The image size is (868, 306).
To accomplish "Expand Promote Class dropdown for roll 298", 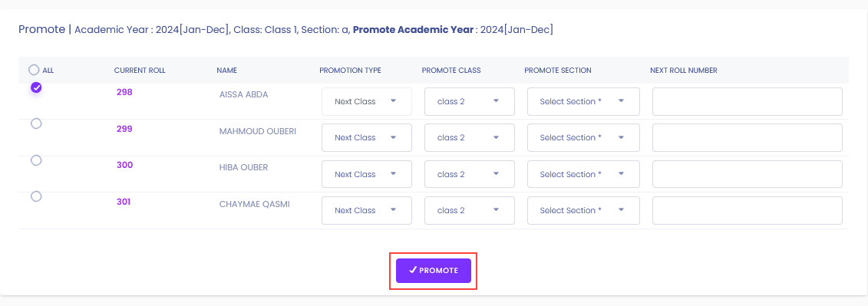I will point(470,101).
